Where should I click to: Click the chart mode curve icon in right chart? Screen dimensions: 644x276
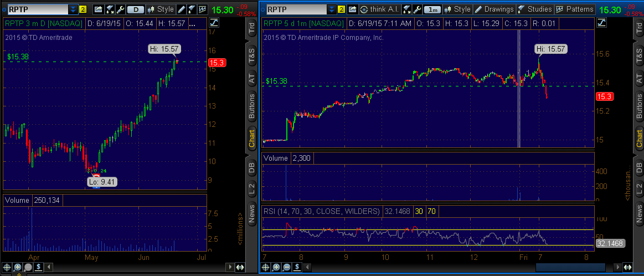click(x=602, y=23)
